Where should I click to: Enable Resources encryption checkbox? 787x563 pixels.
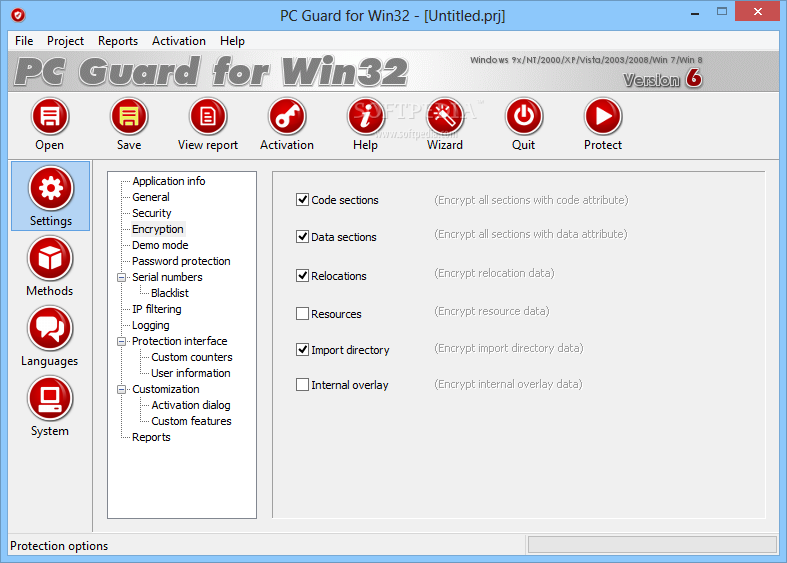(302, 314)
